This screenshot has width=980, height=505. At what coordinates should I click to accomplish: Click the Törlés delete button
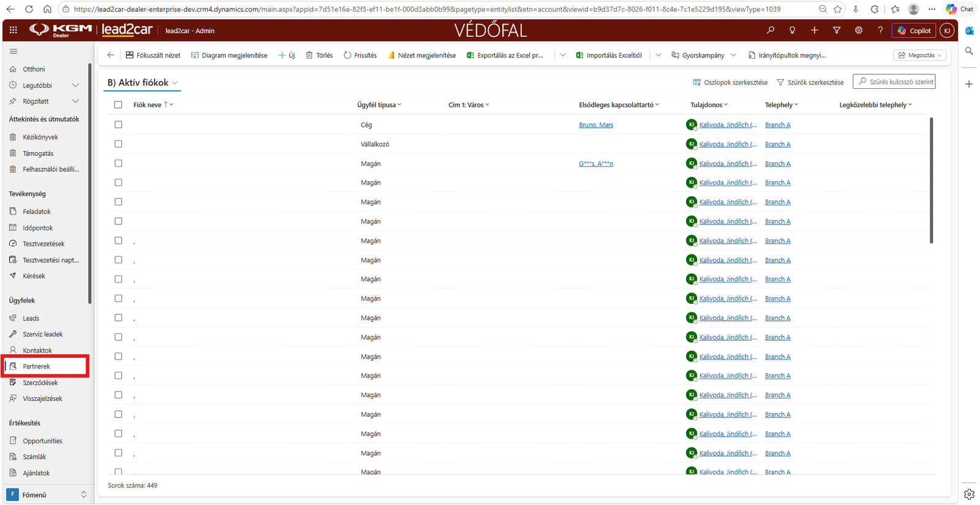[x=319, y=55]
